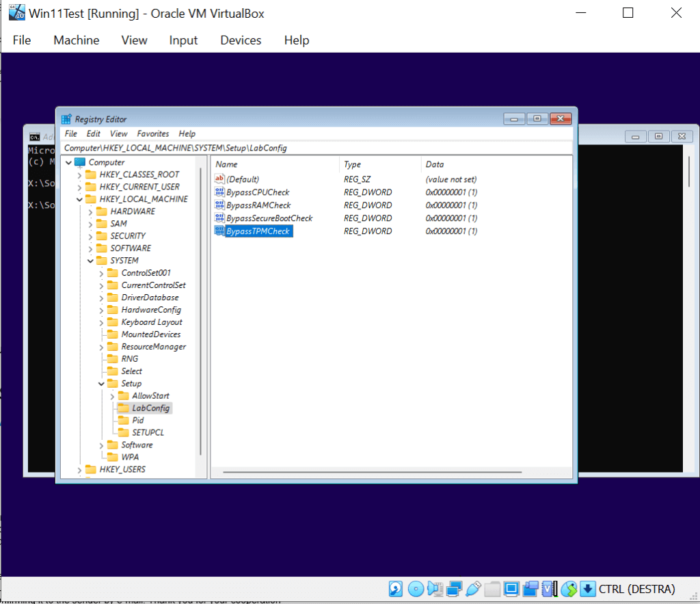Minimize the Registry Editor window
Image resolution: width=700 pixels, height=604 pixels.
514,118
